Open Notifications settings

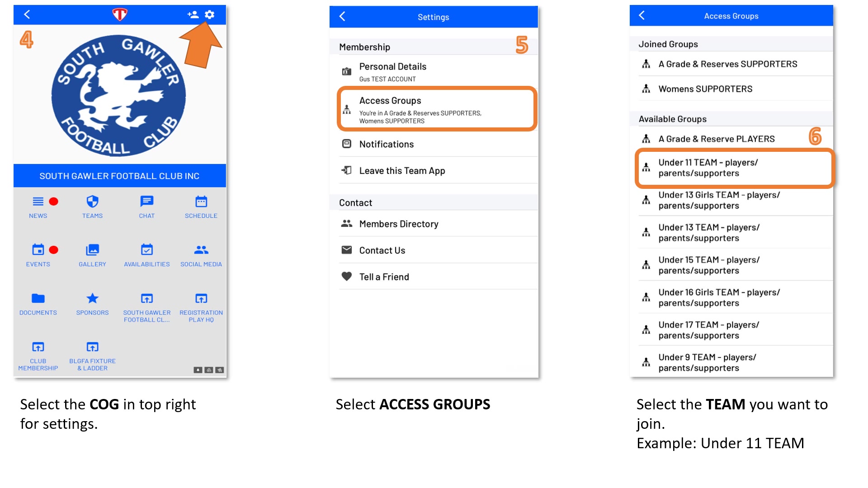click(x=438, y=144)
